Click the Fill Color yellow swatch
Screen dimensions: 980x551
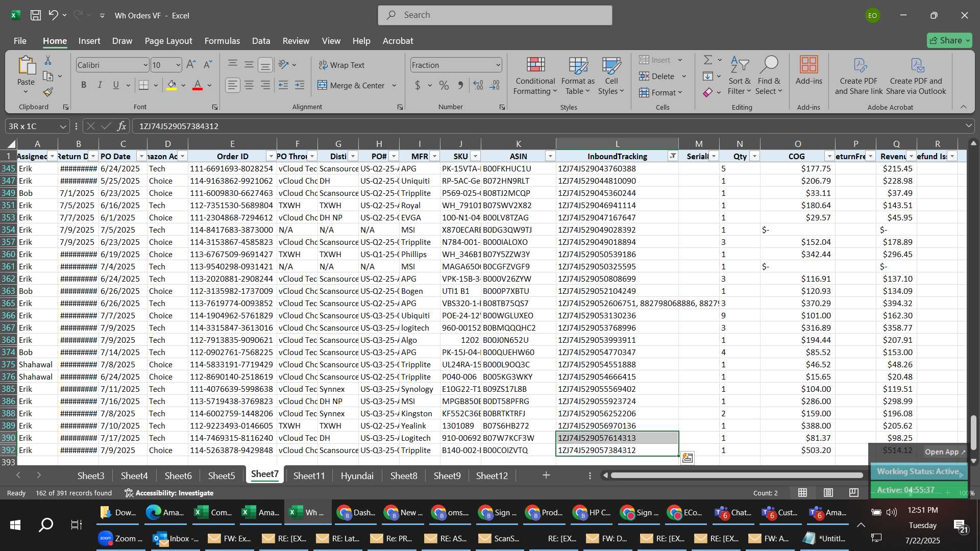[171, 85]
